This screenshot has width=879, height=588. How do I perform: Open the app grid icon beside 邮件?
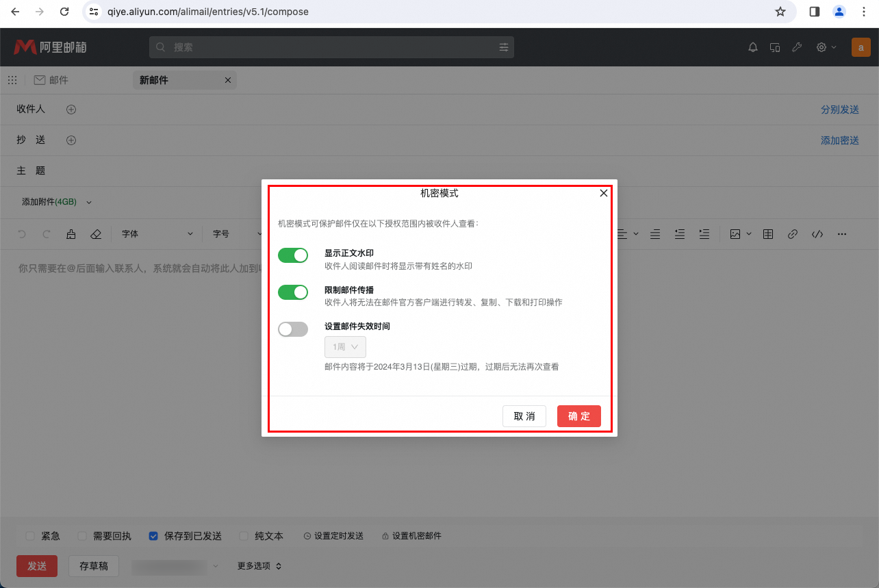[x=12, y=79]
